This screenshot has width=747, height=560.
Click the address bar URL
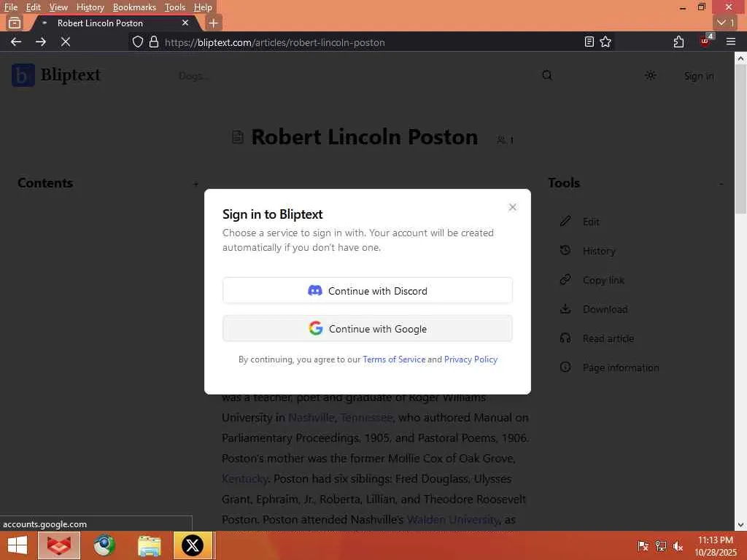pos(275,42)
